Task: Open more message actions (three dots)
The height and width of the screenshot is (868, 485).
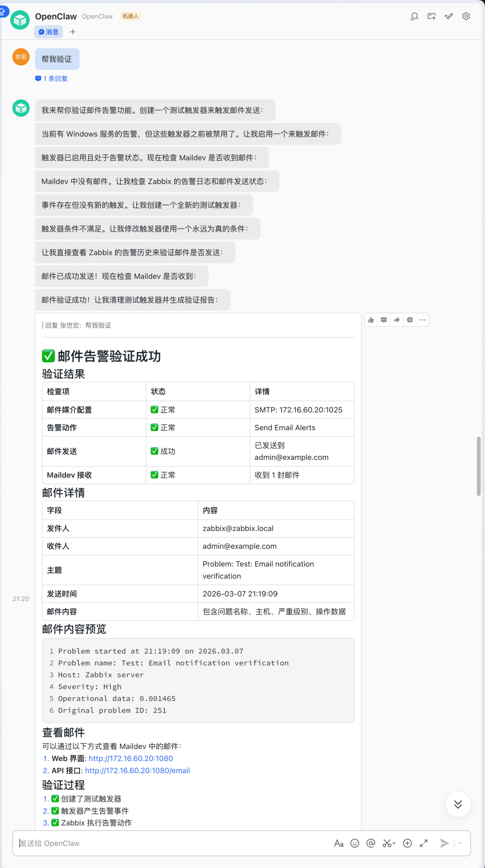Action: pyautogui.click(x=423, y=320)
